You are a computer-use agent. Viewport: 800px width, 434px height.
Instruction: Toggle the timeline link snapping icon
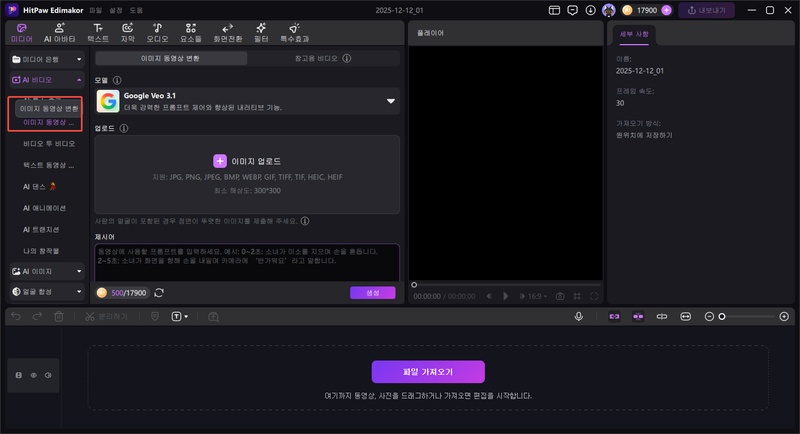(614, 317)
